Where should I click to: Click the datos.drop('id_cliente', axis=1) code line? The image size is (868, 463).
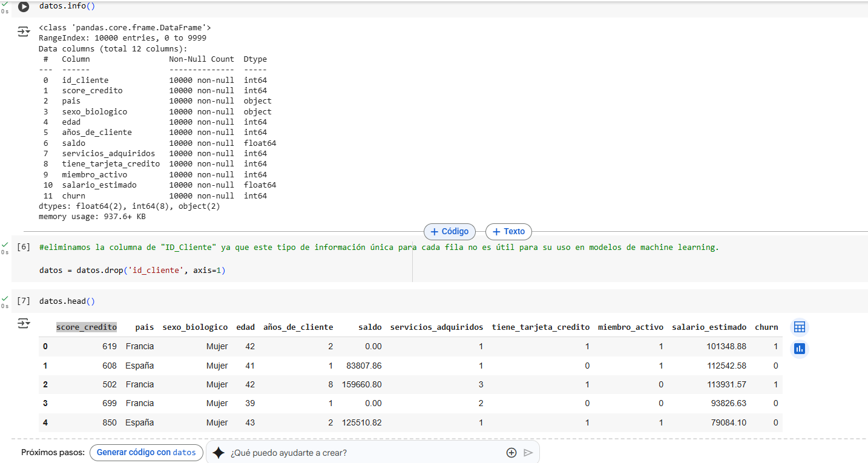point(132,270)
